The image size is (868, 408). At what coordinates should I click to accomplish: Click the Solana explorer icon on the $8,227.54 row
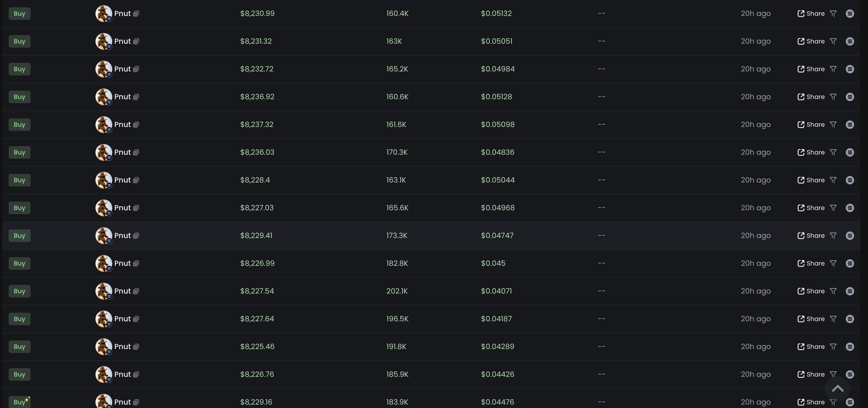[850, 291]
